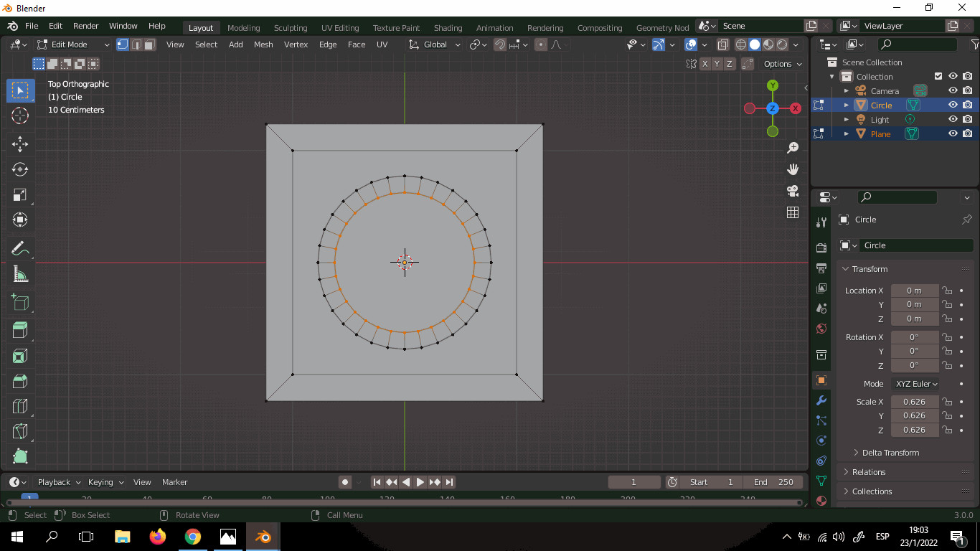Screen dimensions: 980x551
Task: Play the animation forward
Action: [x=420, y=482]
